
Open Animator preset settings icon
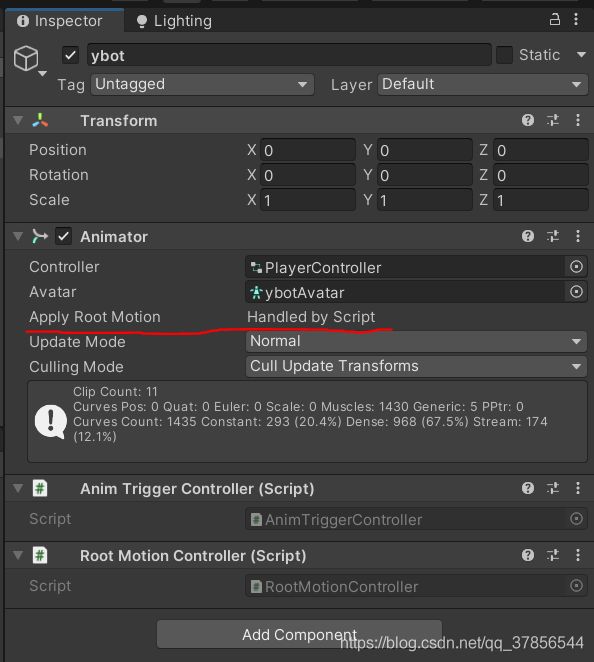(x=553, y=236)
